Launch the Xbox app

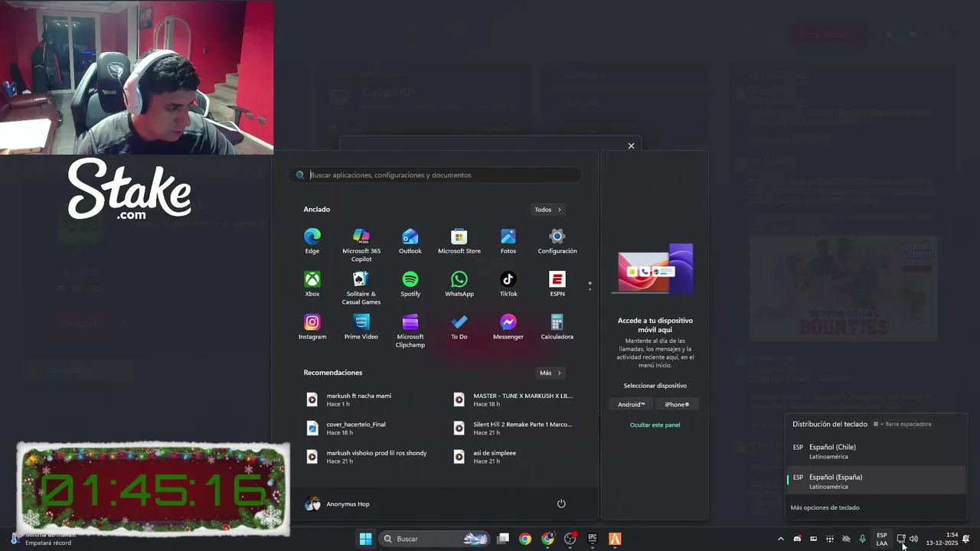[x=312, y=283]
